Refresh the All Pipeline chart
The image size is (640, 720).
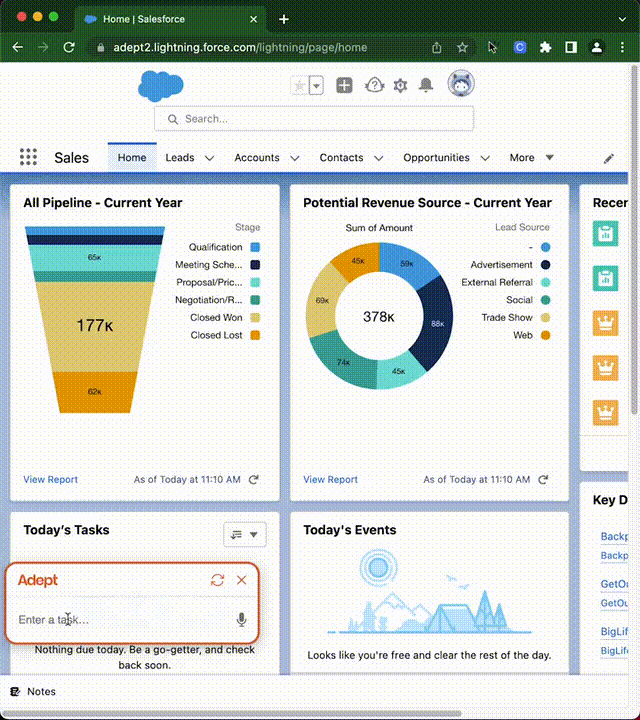click(x=253, y=479)
